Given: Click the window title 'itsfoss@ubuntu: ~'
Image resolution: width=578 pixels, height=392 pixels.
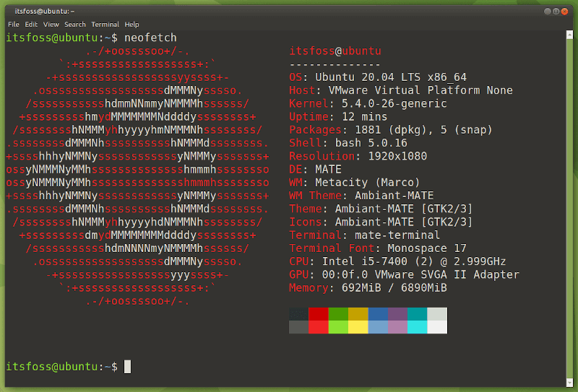Looking at the screenshot, I should click(x=45, y=12).
